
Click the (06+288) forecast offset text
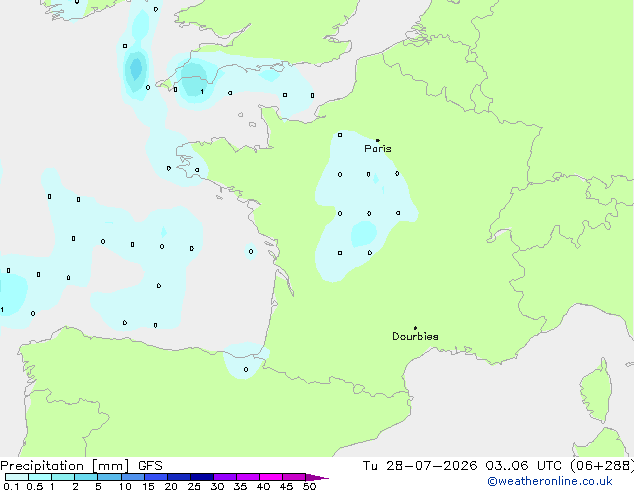tap(602, 466)
